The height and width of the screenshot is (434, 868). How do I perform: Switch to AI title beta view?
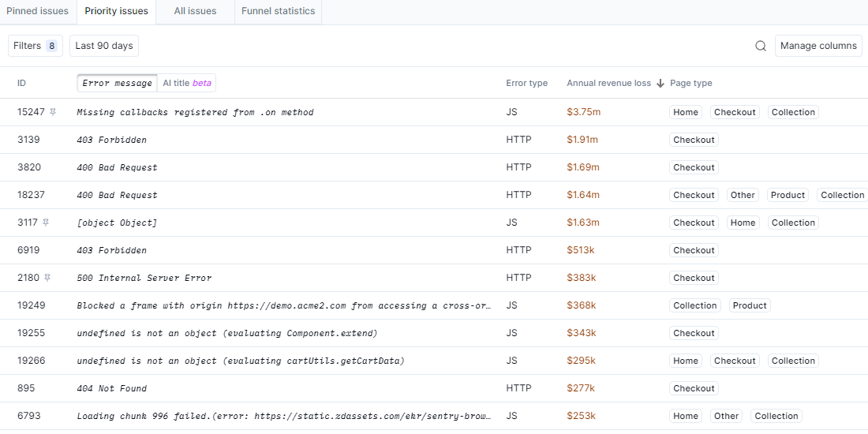pos(186,83)
